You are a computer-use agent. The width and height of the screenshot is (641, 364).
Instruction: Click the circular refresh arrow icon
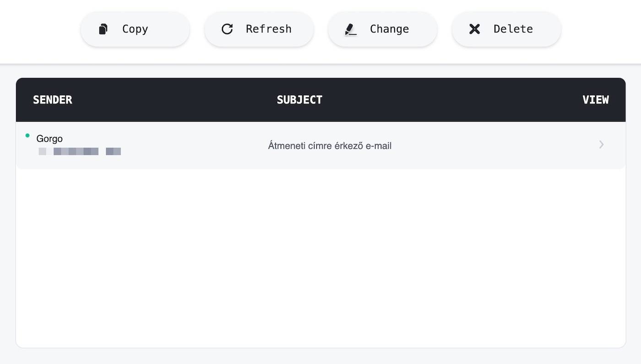[227, 29]
